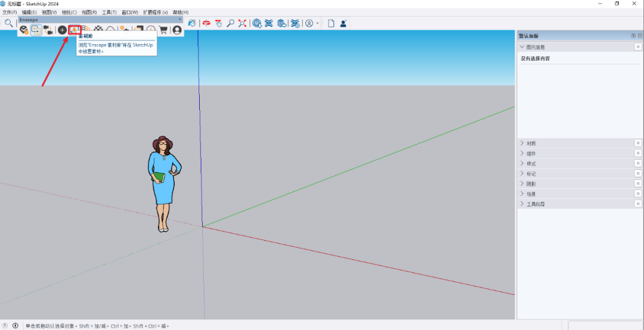Click the Enscape shopping cart icon
The width and height of the screenshot is (644, 330).
coord(163,30)
